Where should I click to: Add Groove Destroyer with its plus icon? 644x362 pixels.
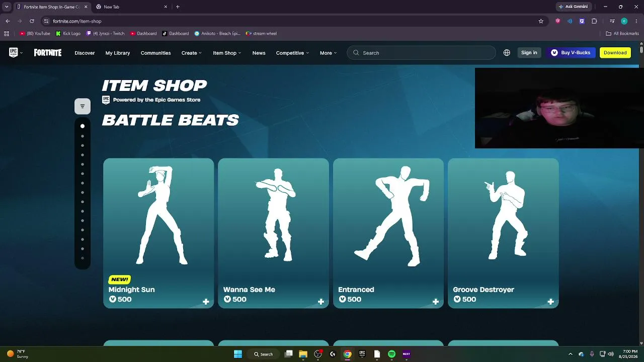pyautogui.click(x=550, y=302)
